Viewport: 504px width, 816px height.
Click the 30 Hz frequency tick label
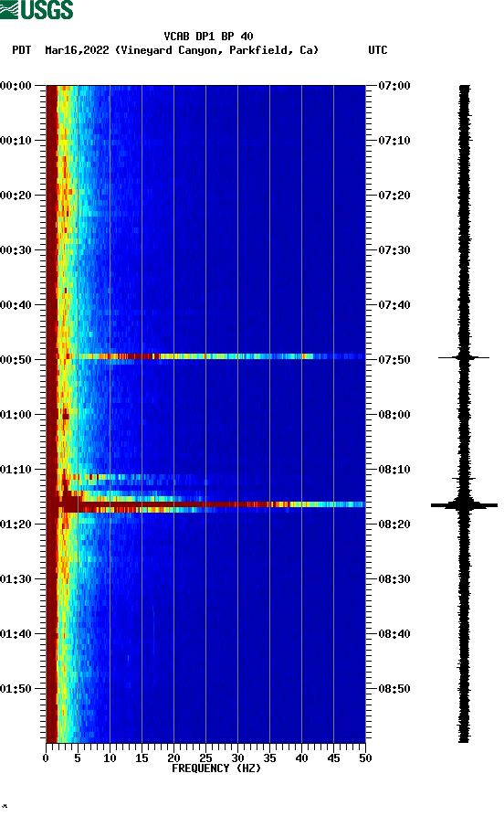[x=237, y=758]
